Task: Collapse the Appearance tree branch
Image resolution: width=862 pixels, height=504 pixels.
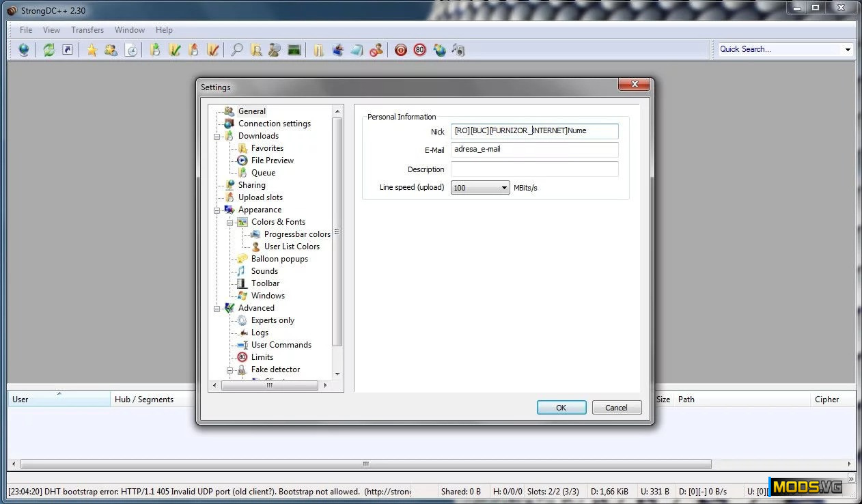Action: point(217,210)
